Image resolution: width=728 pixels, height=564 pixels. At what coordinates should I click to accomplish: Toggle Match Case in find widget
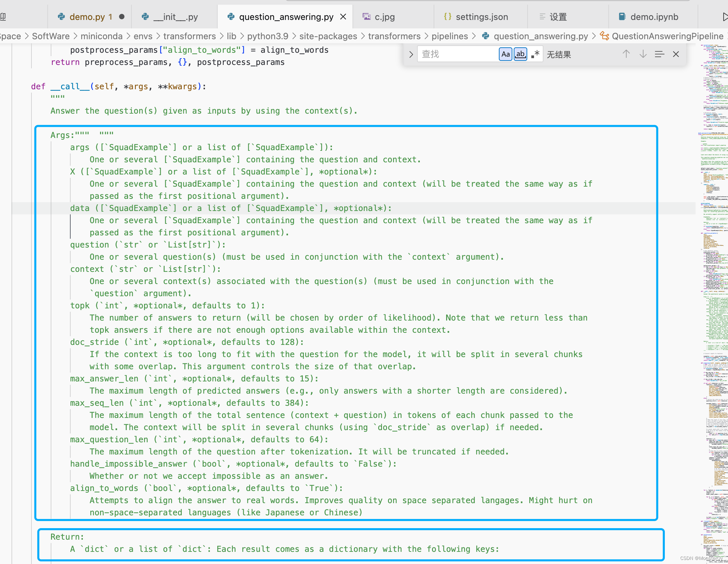tap(506, 54)
